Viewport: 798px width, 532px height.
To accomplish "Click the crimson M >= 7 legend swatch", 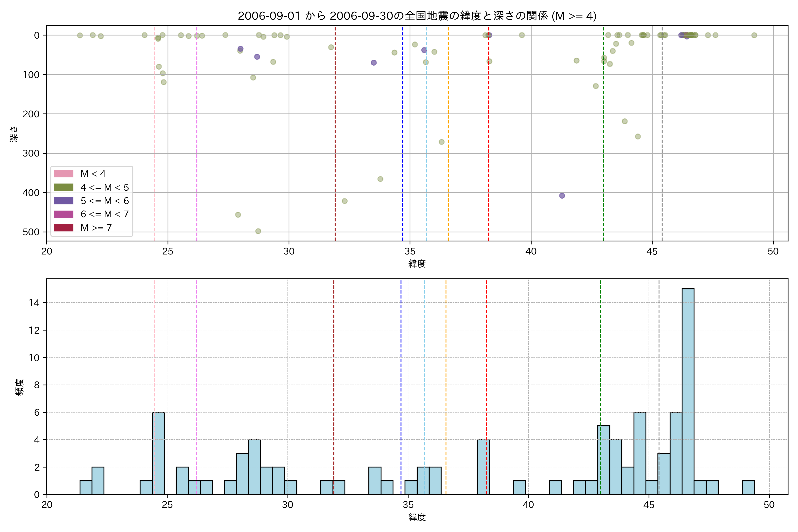I will click(x=64, y=228).
